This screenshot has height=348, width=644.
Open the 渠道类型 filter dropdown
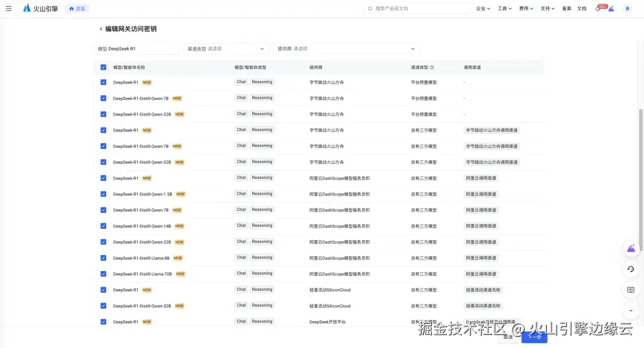point(226,49)
